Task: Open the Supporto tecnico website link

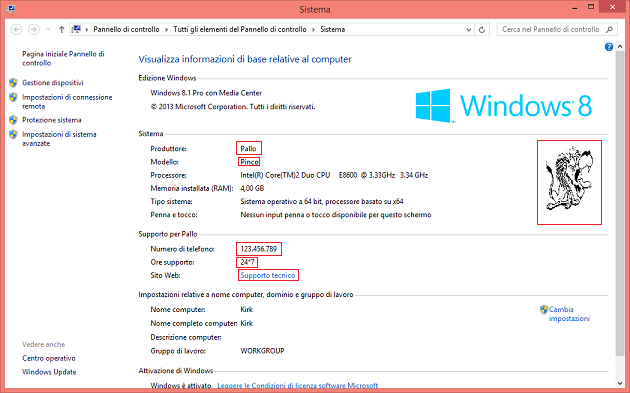Action: (x=268, y=275)
